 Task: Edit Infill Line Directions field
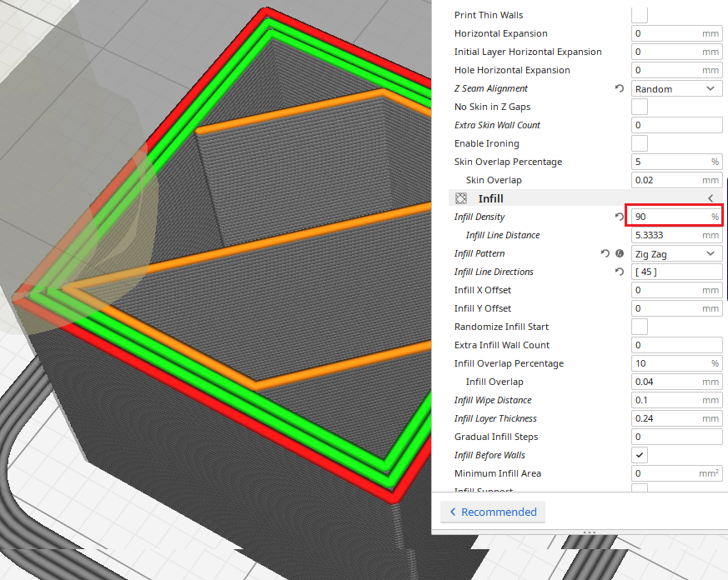tap(676, 272)
